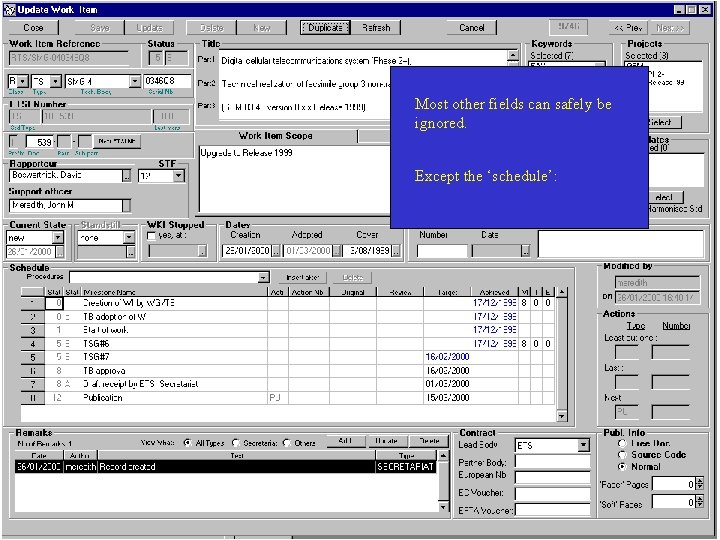Click Remarks list scroll-down arrow
Image resolution: width=720 pixels, height=540 pixels.
click(443, 506)
